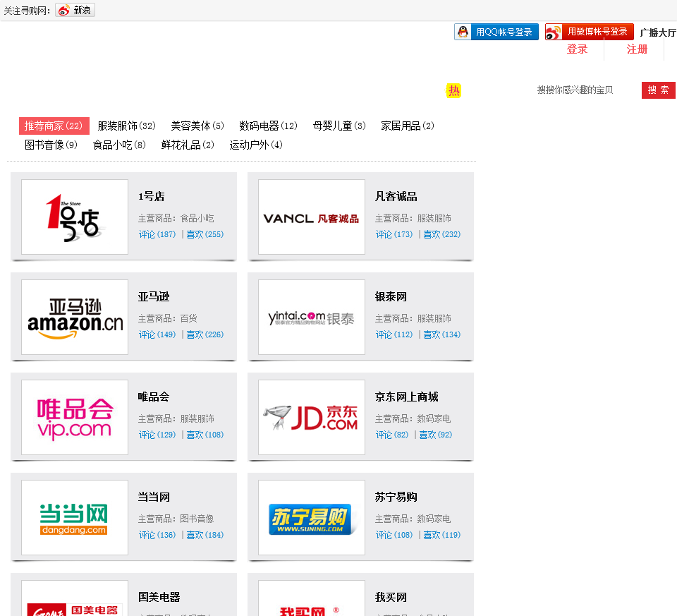
Task: Click the 亚马逊 store title
Action: click(x=154, y=297)
